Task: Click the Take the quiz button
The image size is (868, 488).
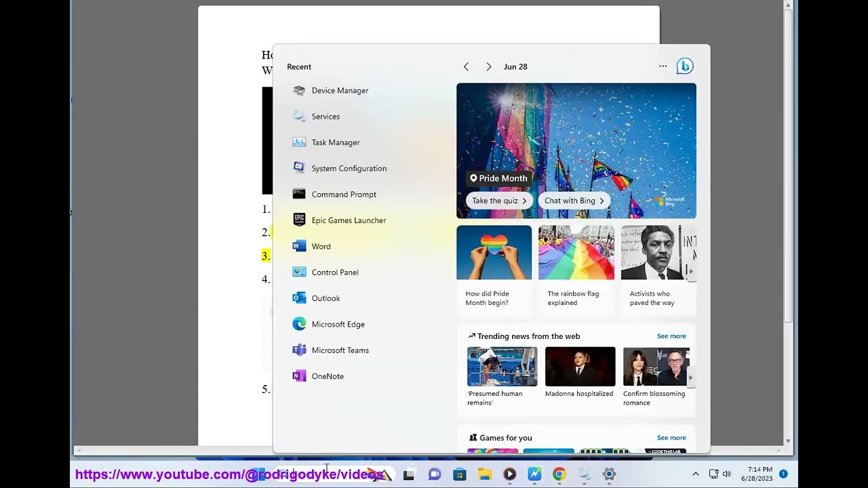Action: [x=499, y=201]
